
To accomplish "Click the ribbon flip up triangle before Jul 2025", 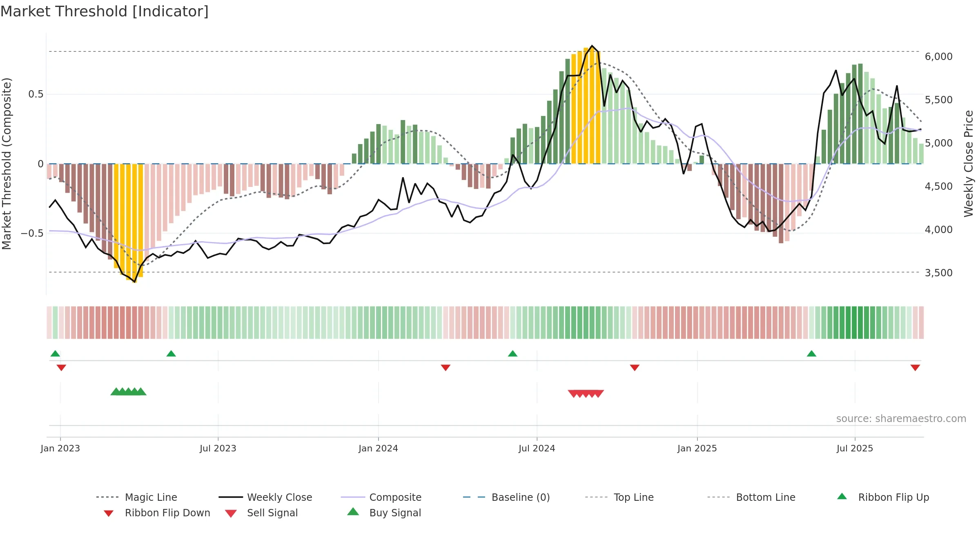I will tap(811, 353).
